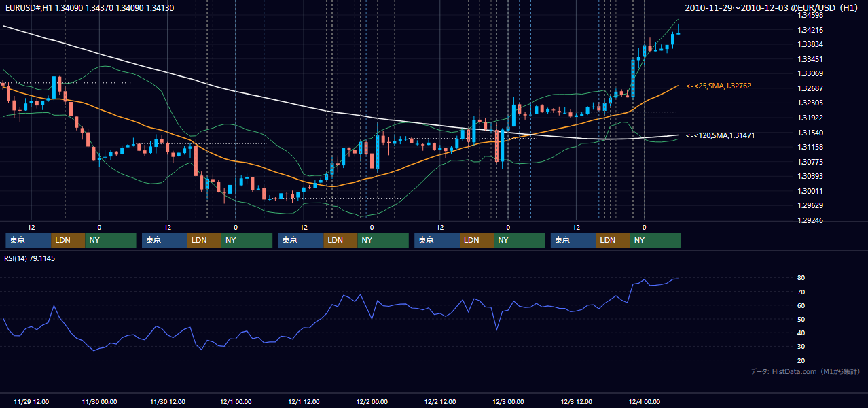The width and height of the screenshot is (868, 408).
Task: Click the 12/3 12:00 time axis label
Action: coord(576,401)
